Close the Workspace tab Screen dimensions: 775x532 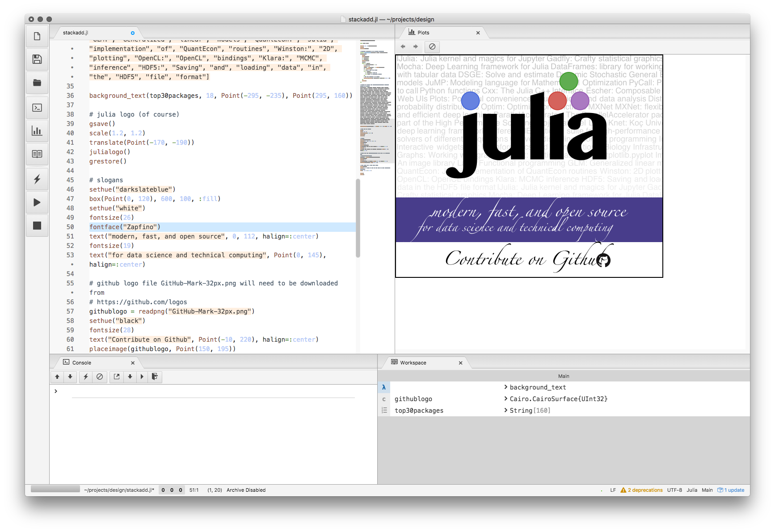460,363
